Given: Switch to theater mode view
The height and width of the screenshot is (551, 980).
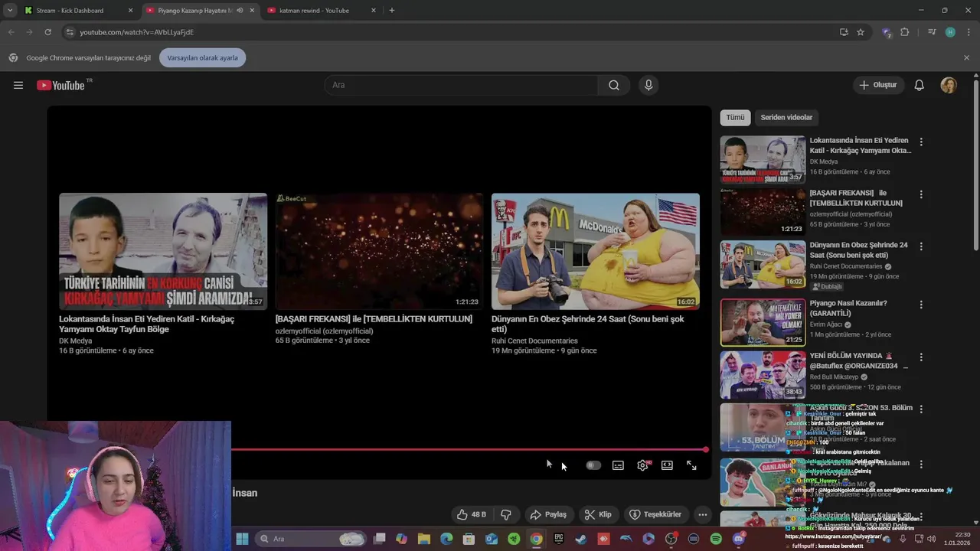Looking at the screenshot, I should (x=667, y=465).
